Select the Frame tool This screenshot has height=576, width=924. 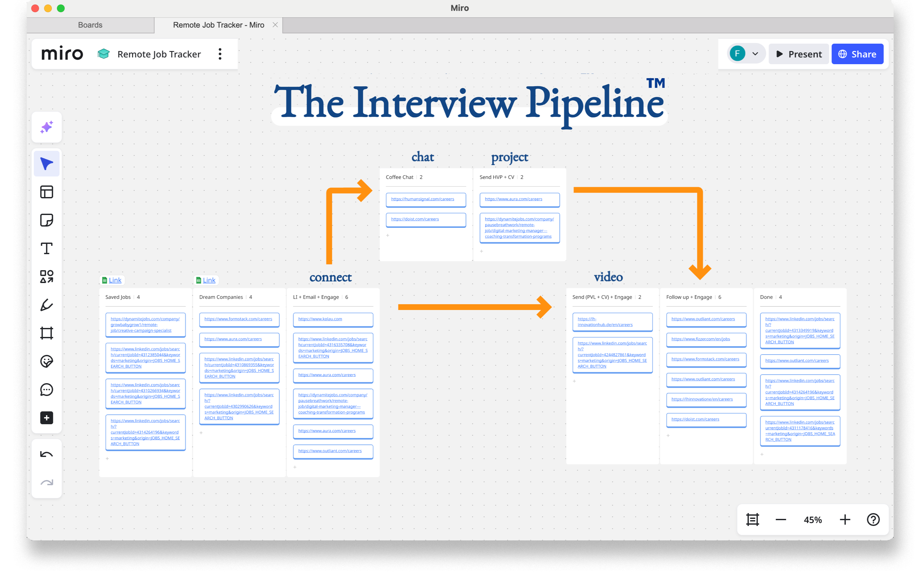(47, 333)
